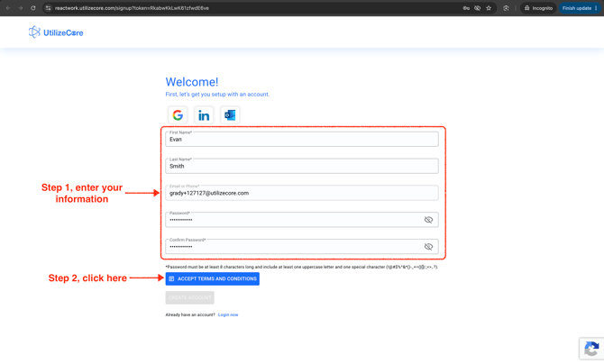
Task: Reload the page in the browser
Action: [33, 8]
